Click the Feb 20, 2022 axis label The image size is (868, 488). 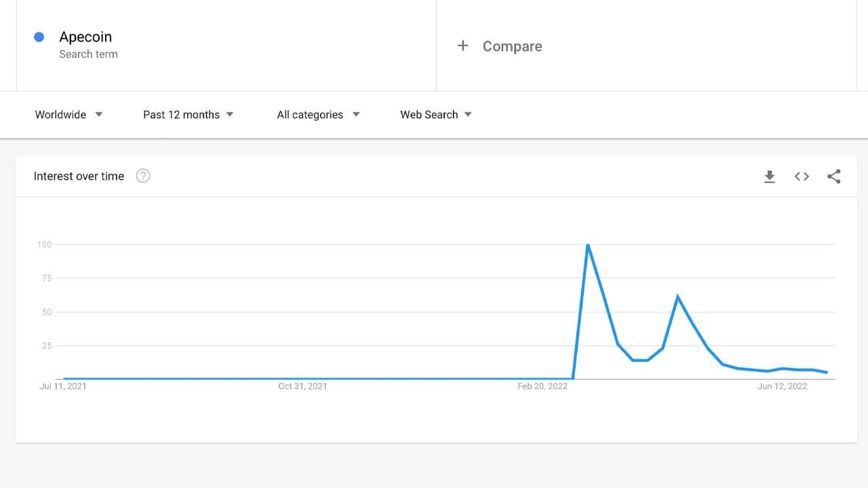[542, 386]
